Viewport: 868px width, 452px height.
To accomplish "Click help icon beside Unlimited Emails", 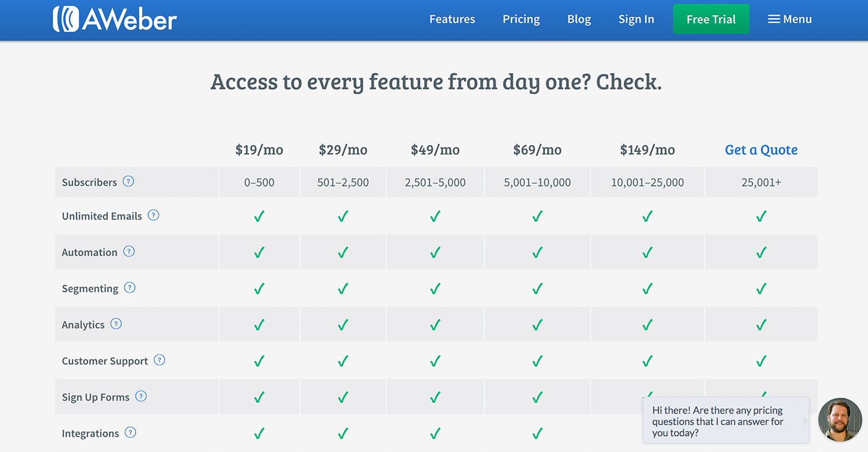I will (x=153, y=215).
